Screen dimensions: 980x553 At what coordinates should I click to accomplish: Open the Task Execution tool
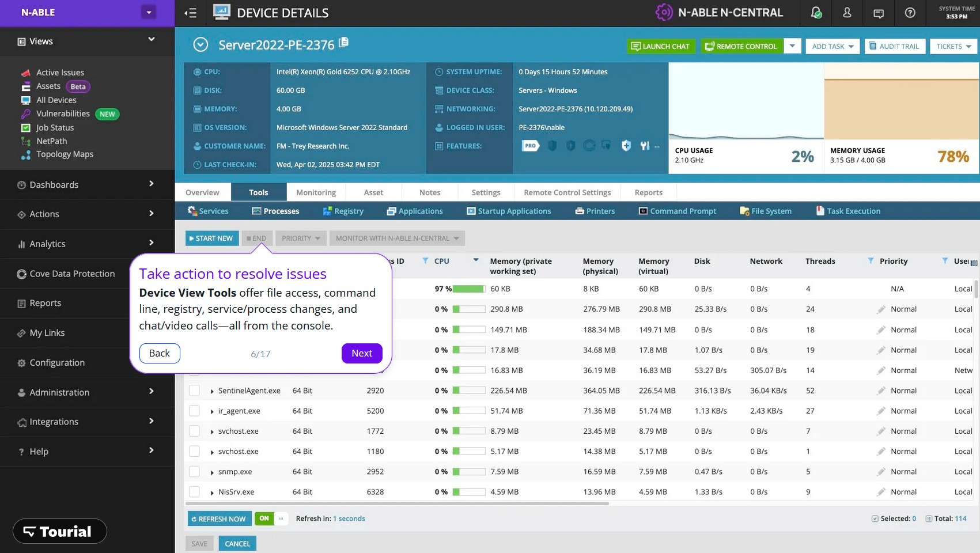(x=848, y=211)
